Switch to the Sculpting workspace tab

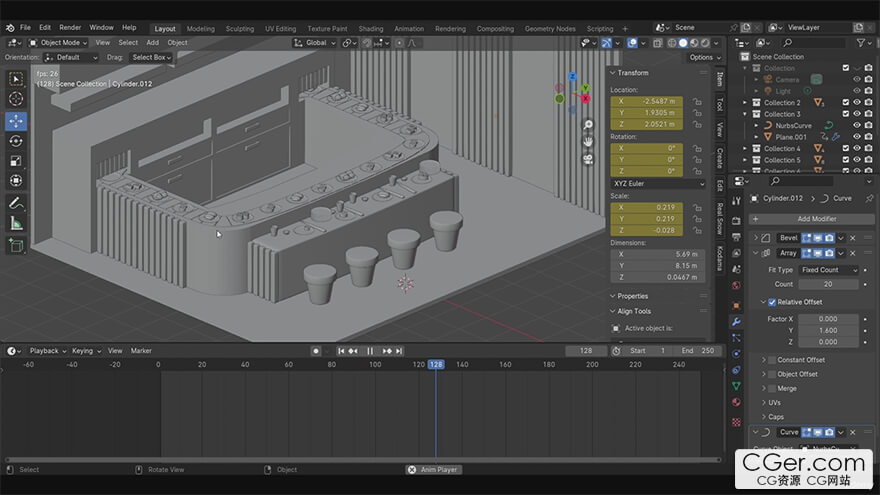(x=239, y=29)
